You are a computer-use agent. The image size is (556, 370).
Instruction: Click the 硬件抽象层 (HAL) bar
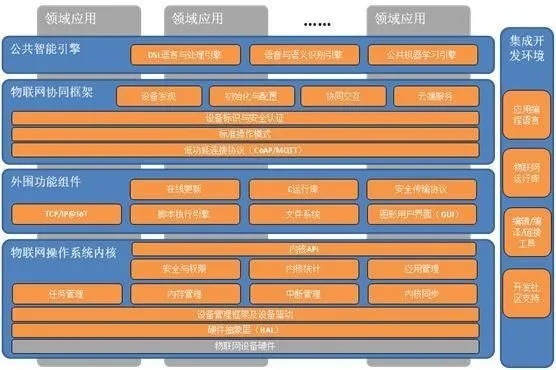click(x=245, y=330)
